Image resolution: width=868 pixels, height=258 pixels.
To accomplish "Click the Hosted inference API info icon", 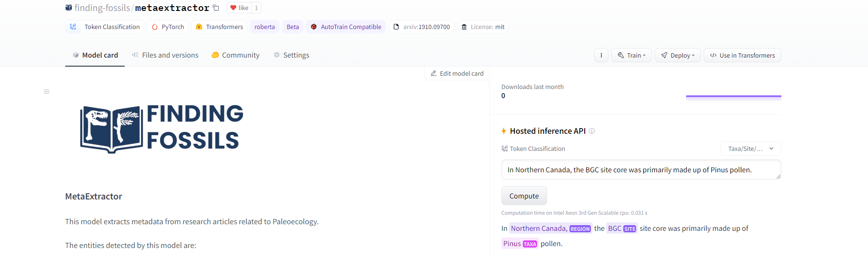I will pos(592,131).
